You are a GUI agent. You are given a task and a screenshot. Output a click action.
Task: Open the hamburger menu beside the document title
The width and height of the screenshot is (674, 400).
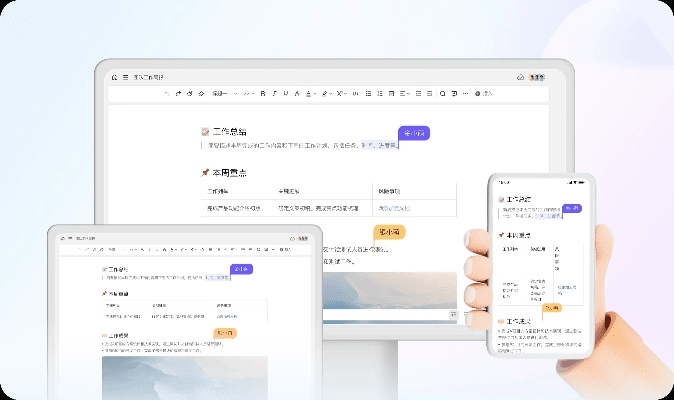point(126,77)
